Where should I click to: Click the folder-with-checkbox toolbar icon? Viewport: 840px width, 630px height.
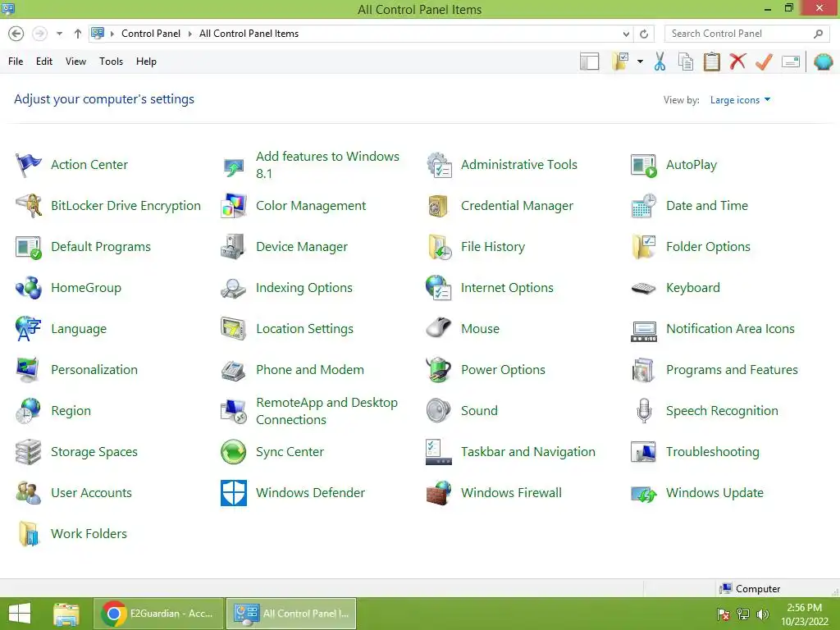click(620, 62)
